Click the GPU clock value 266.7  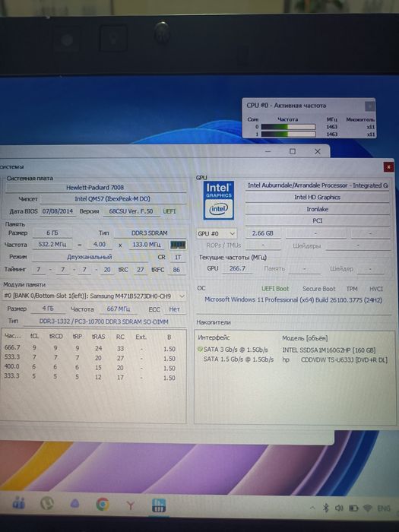click(237, 268)
